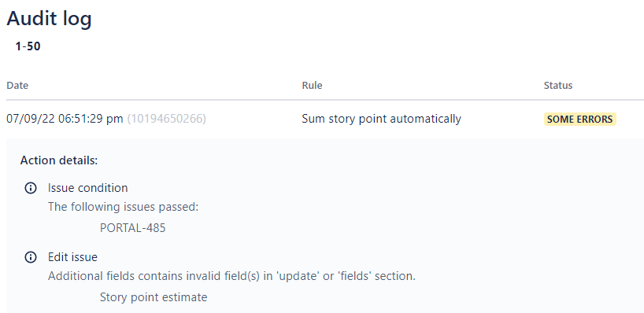The height and width of the screenshot is (313, 644).
Task: Click the word 'fields' in the error message
Action: 355,276
